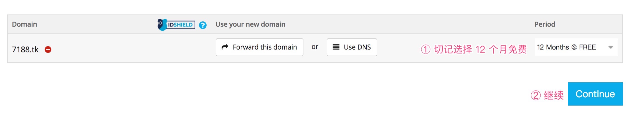
Task: Click the circled number ② marker
Action: [x=536, y=95]
